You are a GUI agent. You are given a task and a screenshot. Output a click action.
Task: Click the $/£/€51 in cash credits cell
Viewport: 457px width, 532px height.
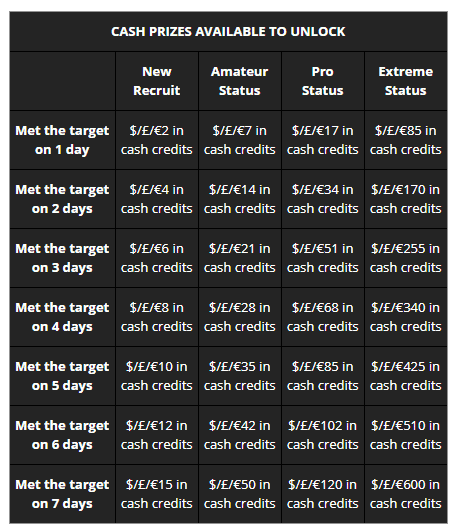(323, 258)
